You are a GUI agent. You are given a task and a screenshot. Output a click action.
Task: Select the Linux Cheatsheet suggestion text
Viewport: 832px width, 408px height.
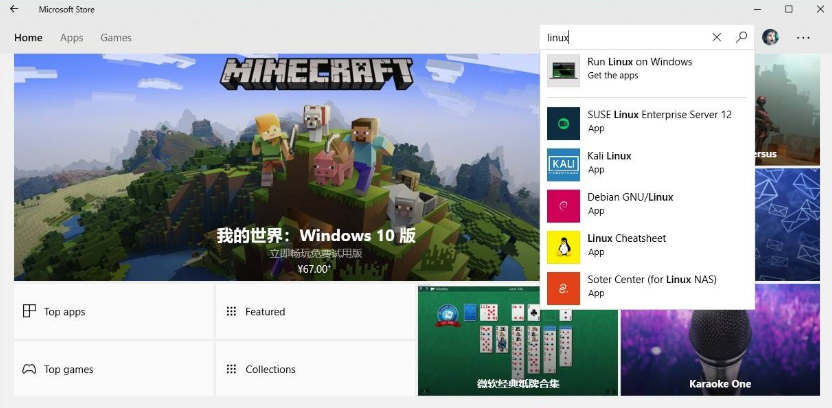click(x=626, y=238)
